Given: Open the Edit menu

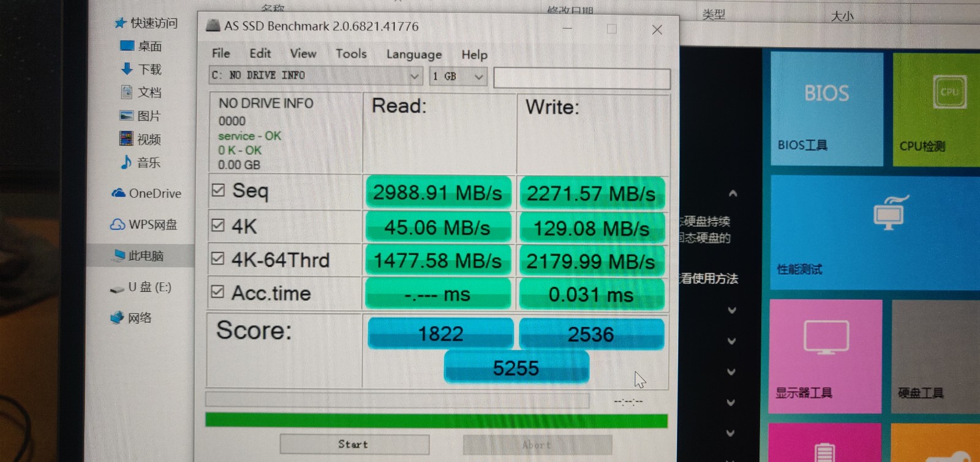Looking at the screenshot, I should (x=260, y=53).
